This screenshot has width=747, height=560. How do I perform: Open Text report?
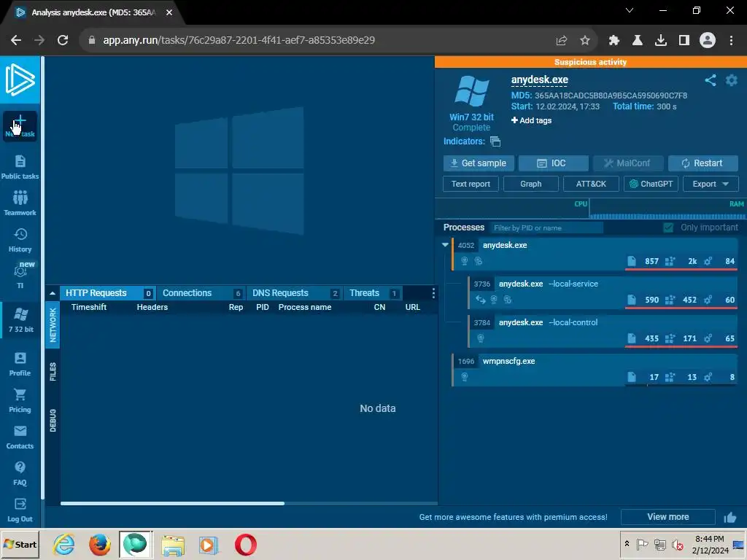(x=471, y=184)
